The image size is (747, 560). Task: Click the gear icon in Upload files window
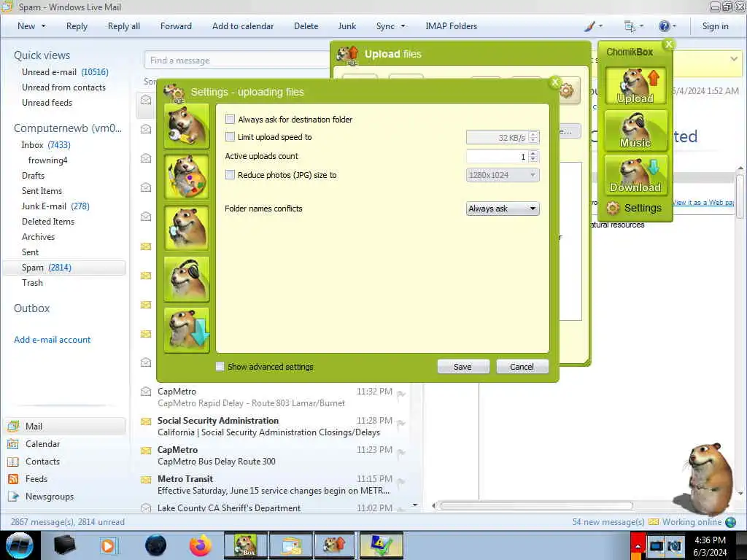point(567,90)
